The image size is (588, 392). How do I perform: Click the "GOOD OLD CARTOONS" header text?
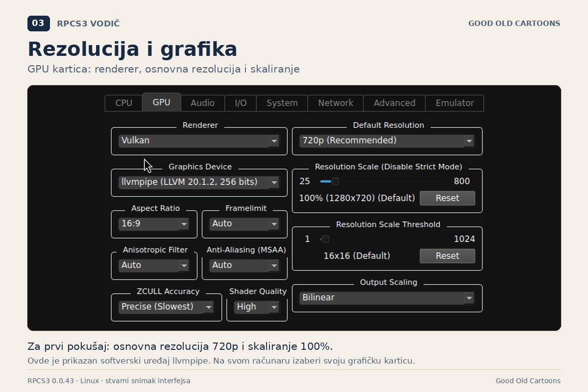point(514,24)
